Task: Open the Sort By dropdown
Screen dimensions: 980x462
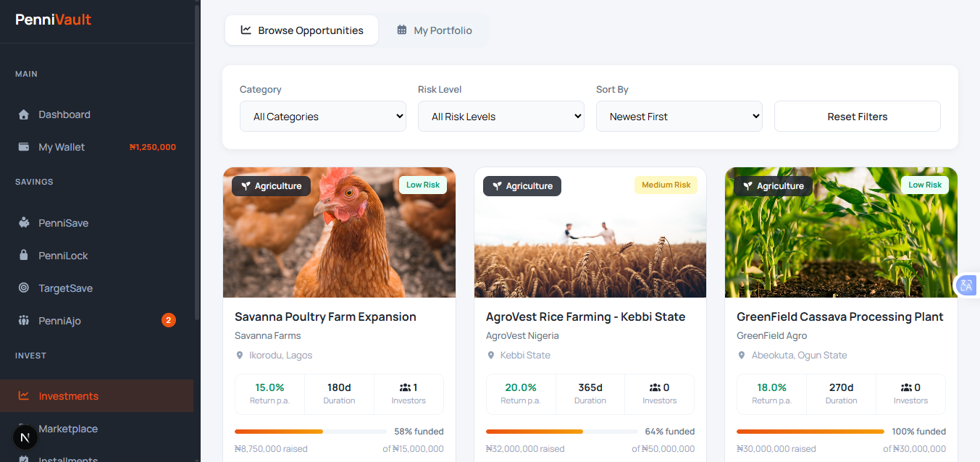Action: 679,117
